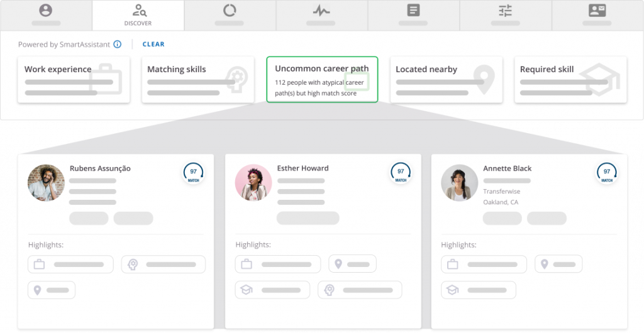
Task: Open the contact card icon tab
Action: (x=597, y=15)
